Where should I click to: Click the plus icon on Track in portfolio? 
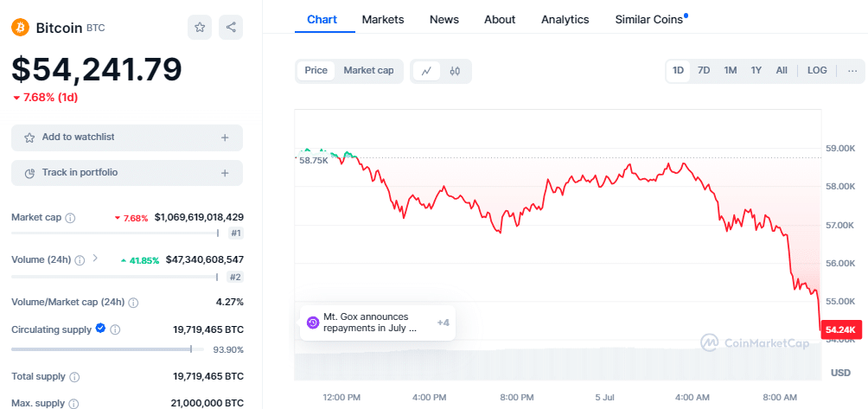[225, 173]
